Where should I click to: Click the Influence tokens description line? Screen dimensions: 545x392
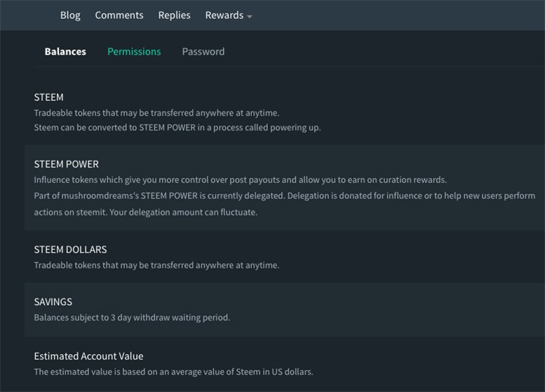241,180
